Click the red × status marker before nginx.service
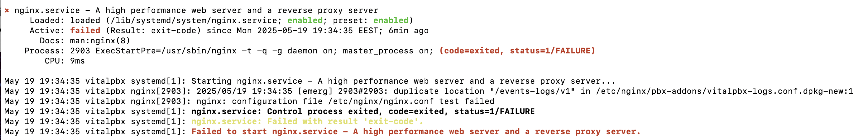868x140 pixels. (x=7, y=10)
